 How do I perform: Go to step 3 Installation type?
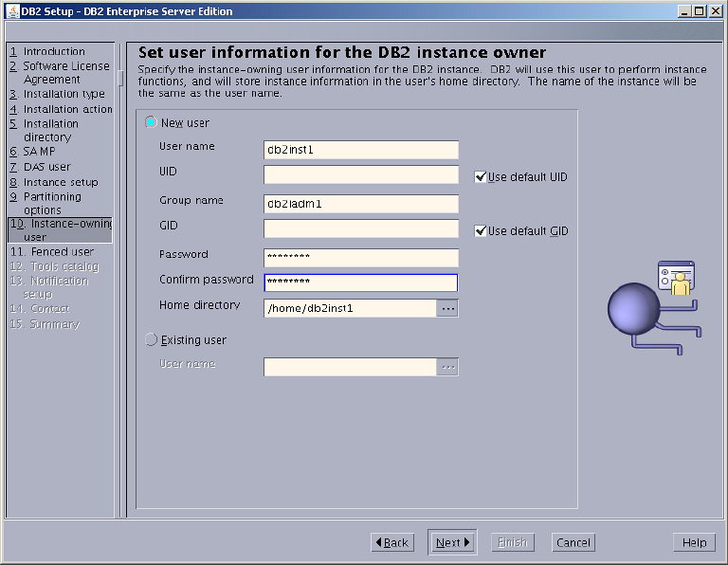(57, 94)
